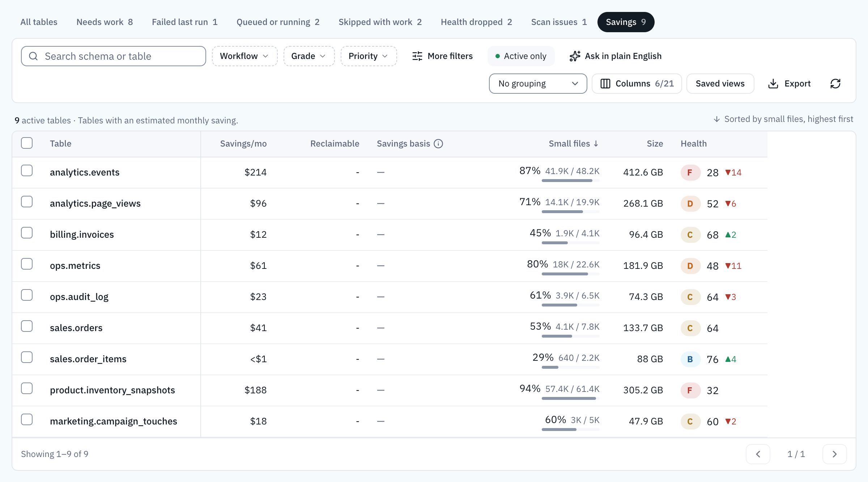Click the small files bar for analytics.events
868x482 pixels.
(x=570, y=181)
